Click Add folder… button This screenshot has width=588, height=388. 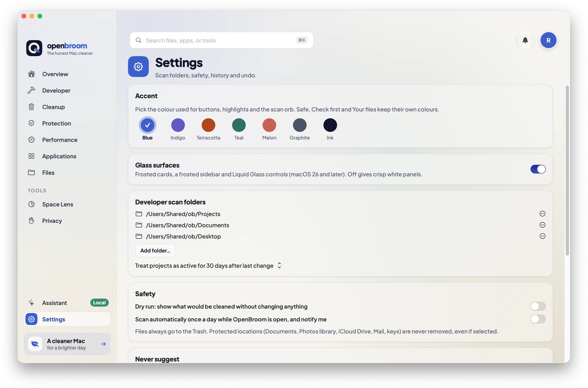click(155, 250)
